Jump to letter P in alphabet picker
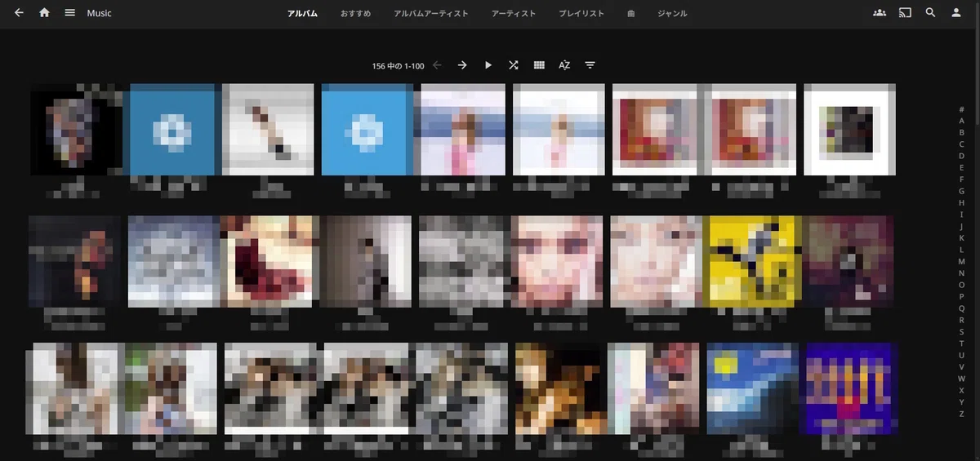The height and width of the screenshot is (461, 980). click(x=962, y=296)
